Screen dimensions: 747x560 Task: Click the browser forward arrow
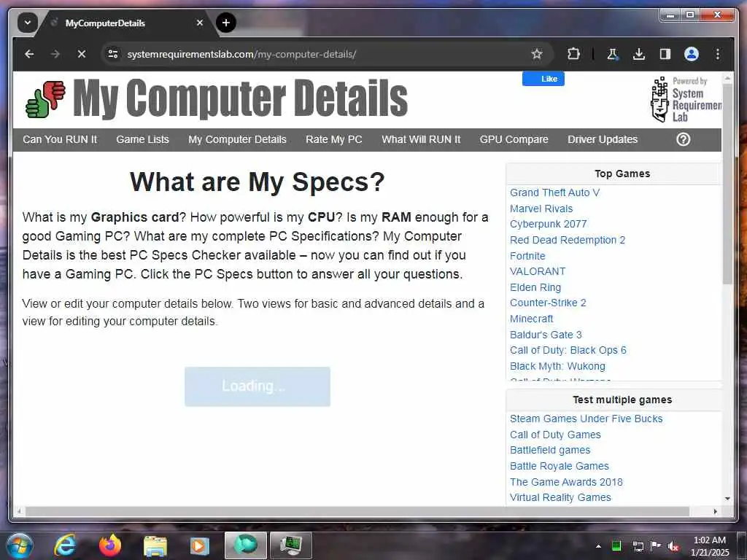55,54
